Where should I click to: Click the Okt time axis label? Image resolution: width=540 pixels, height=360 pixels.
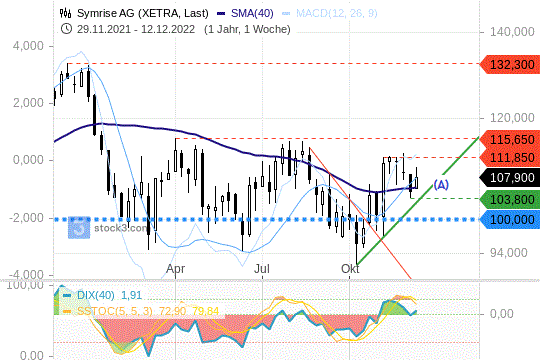coord(350,269)
